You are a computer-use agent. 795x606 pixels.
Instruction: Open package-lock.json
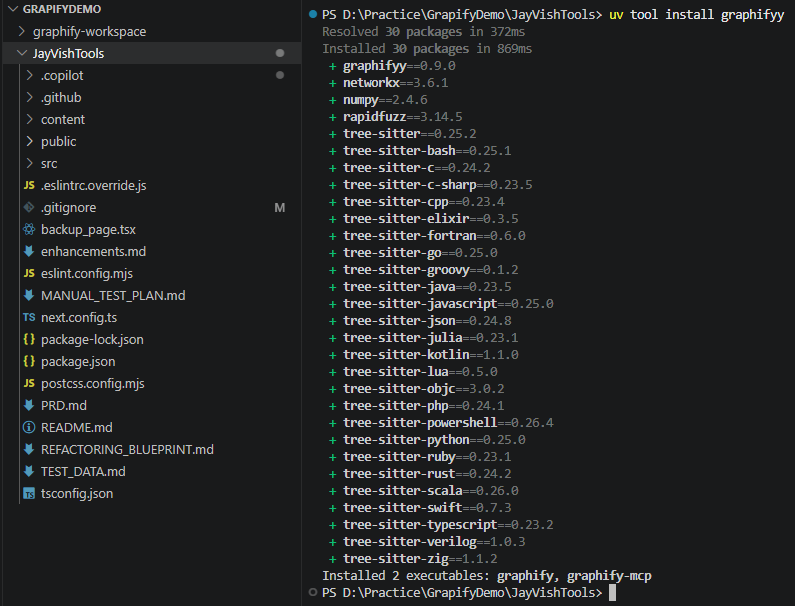(x=92, y=340)
